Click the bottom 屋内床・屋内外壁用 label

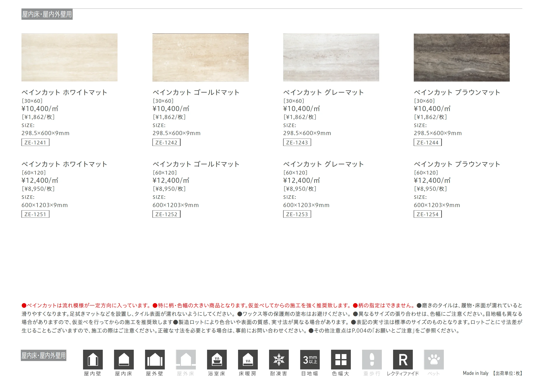click(x=43, y=355)
